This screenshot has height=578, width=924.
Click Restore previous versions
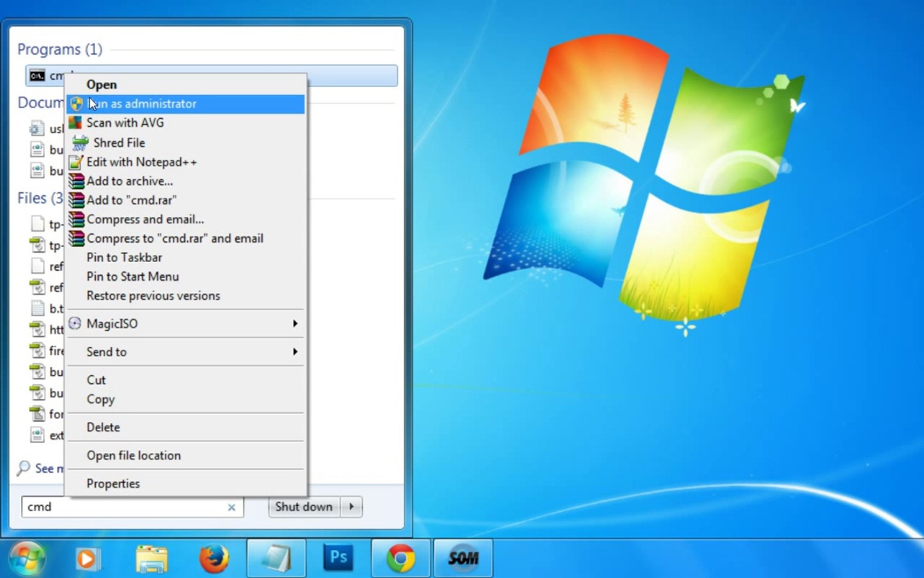point(186,296)
